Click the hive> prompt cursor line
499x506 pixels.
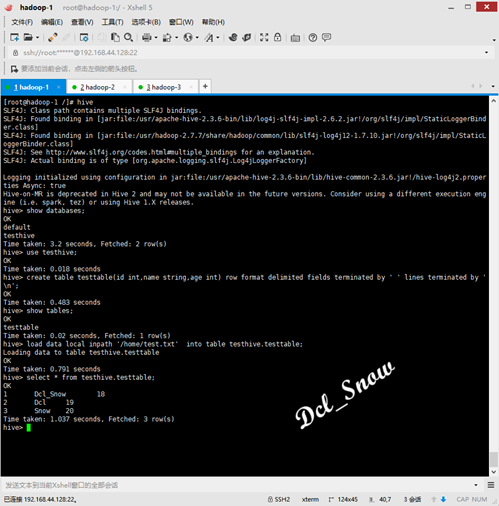(17, 428)
